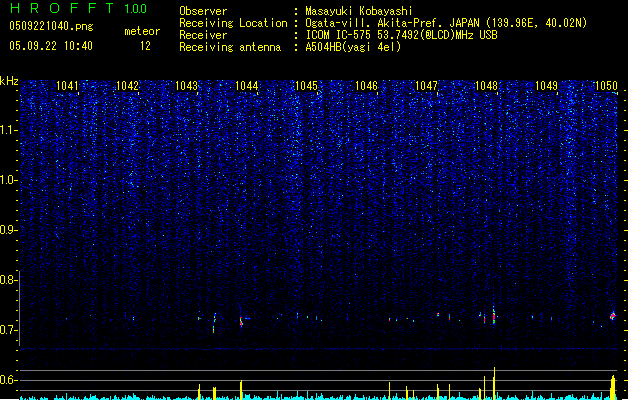Click the 1046 time marker
629x400 pixels.
366,86
